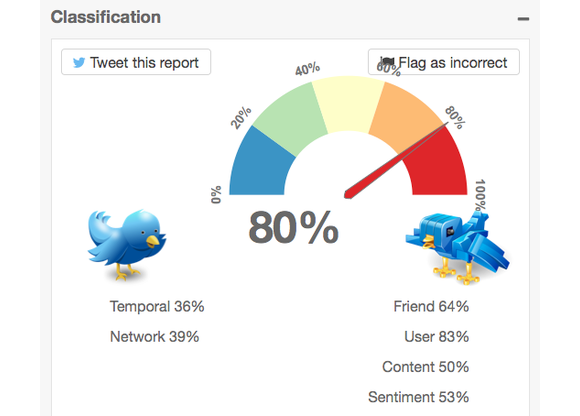This screenshot has height=416, width=580.
Task: Click the flag icon in Flag as incorrect
Action: (x=387, y=61)
